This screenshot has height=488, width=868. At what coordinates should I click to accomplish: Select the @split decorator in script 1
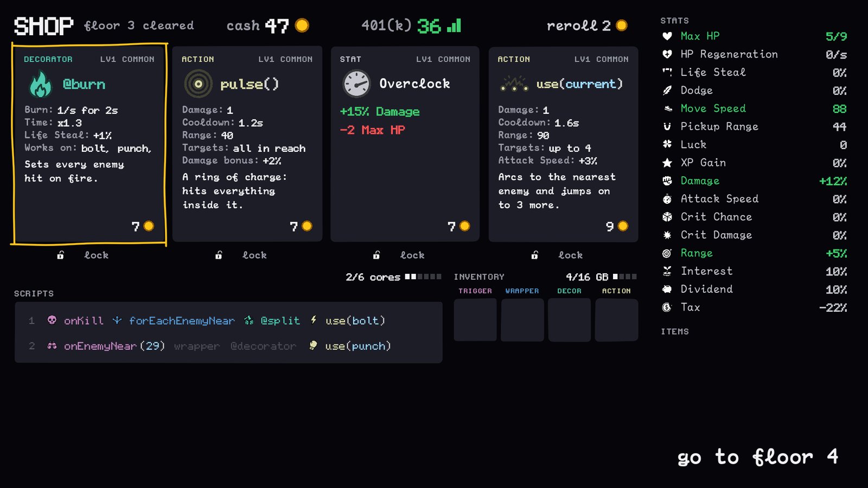pos(272,320)
